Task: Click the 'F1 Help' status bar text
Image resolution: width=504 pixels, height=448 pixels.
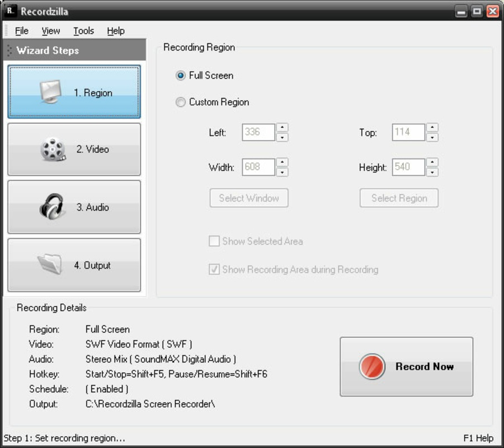Action: tap(478, 438)
